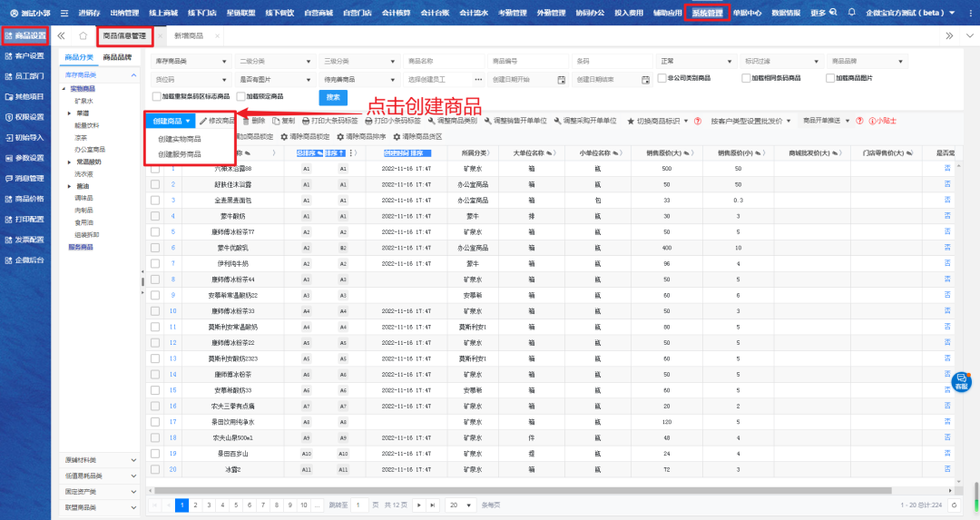
Task: Click the collapse sidebar double-arrow icon
Action: pos(61,35)
